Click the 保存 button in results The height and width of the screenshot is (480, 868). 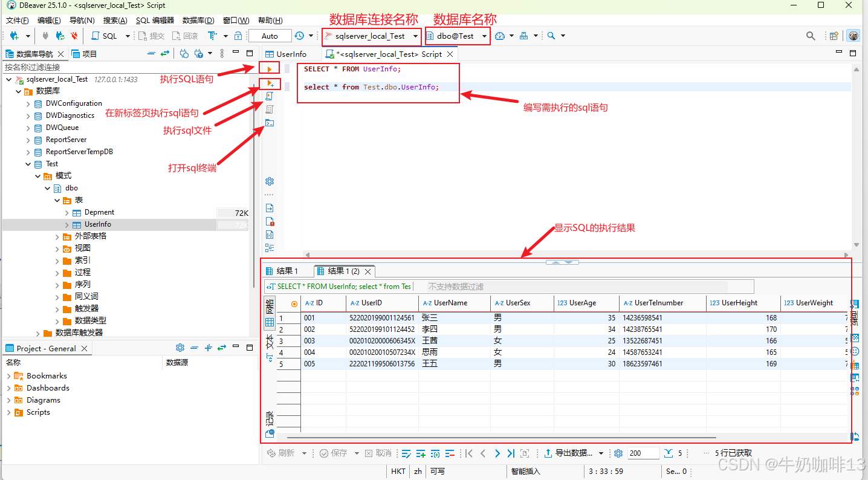(x=334, y=453)
